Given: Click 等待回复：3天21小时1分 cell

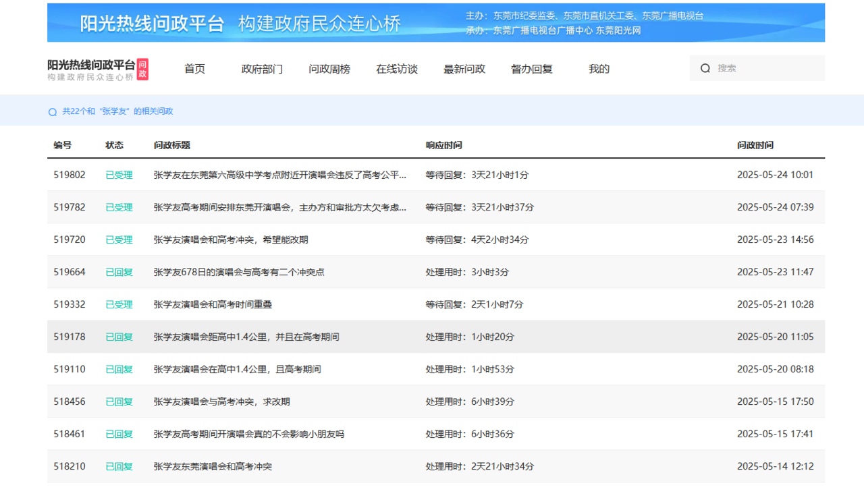Looking at the screenshot, I should [477, 175].
